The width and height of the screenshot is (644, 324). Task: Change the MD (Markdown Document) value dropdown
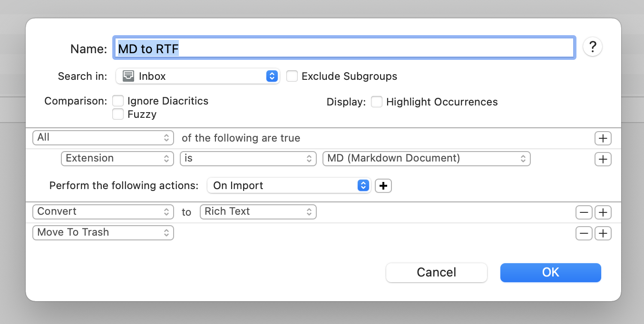coord(426,159)
